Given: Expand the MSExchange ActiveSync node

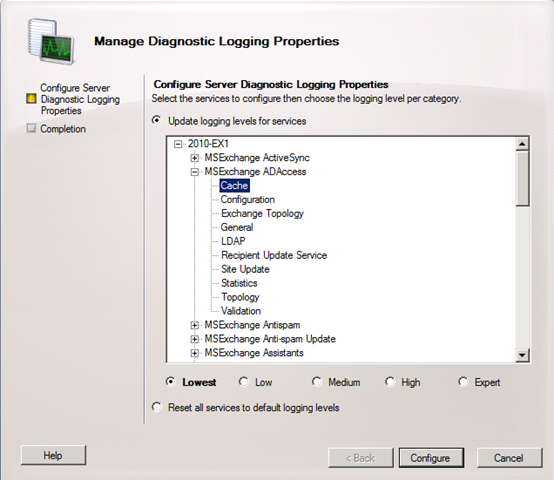Looking at the screenshot, I should click(194, 158).
